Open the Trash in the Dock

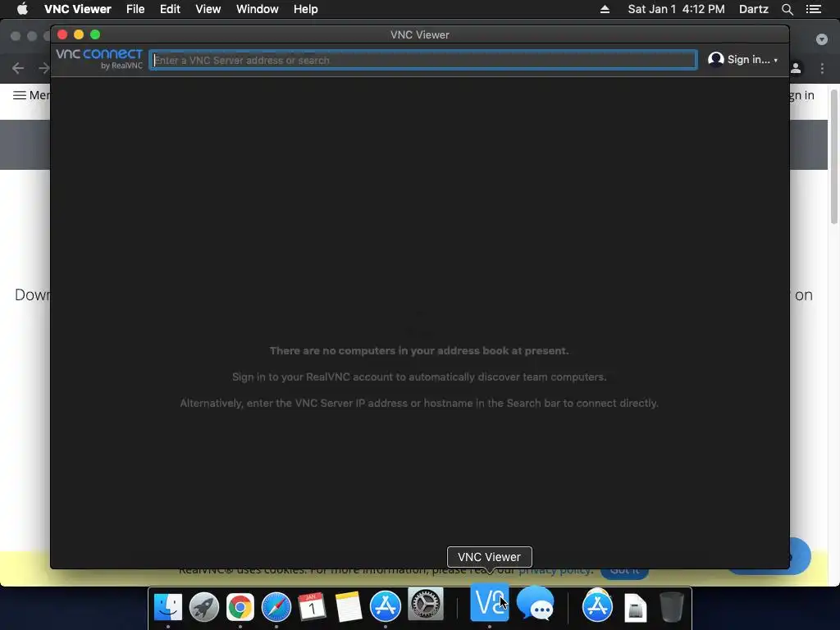[671, 607]
